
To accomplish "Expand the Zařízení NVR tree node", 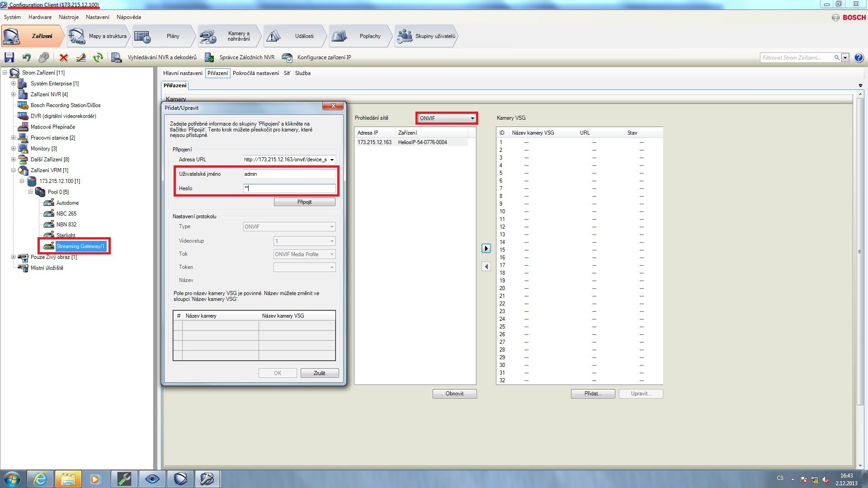I will pos(13,94).
